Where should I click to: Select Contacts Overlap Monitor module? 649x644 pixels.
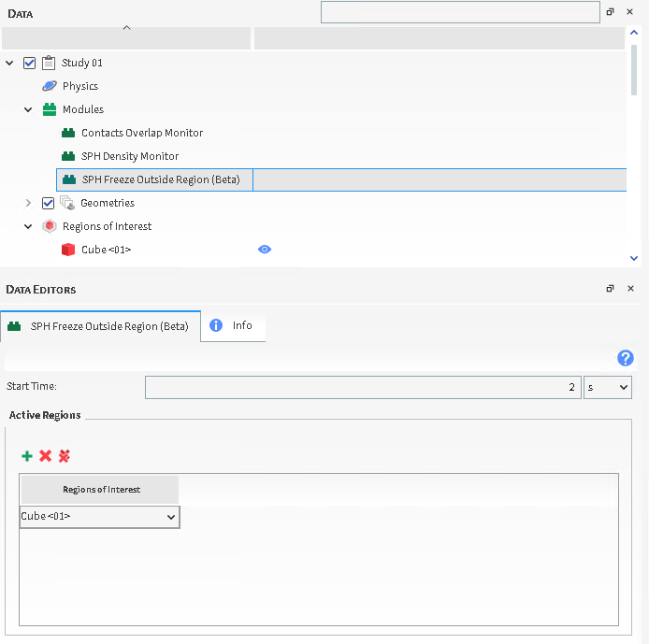tap(141, 133)
